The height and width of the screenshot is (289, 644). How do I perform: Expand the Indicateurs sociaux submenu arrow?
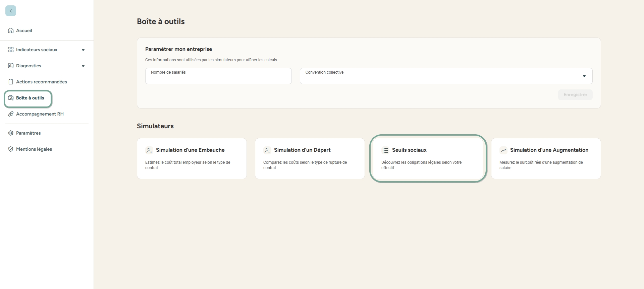[83, 50]
